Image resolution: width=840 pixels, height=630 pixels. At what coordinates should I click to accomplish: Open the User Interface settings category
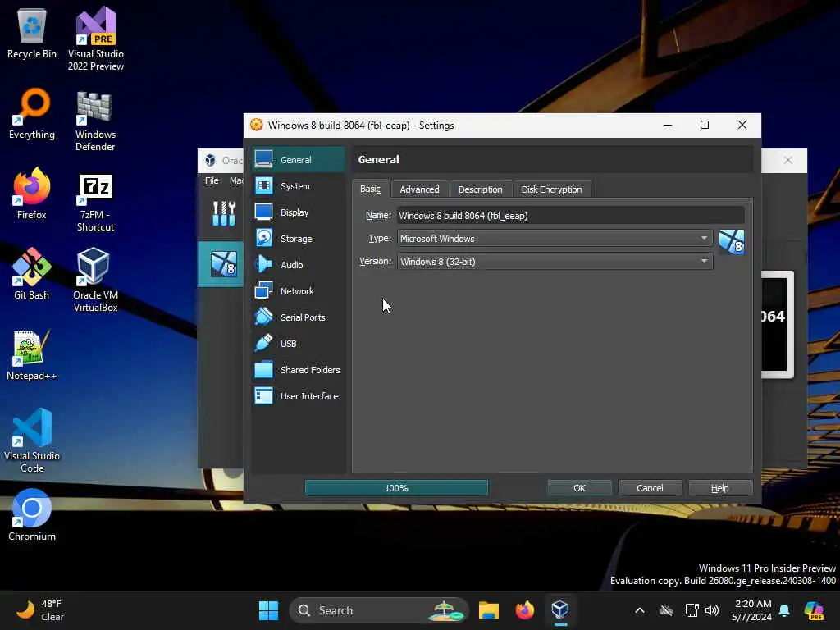[299, 396]
